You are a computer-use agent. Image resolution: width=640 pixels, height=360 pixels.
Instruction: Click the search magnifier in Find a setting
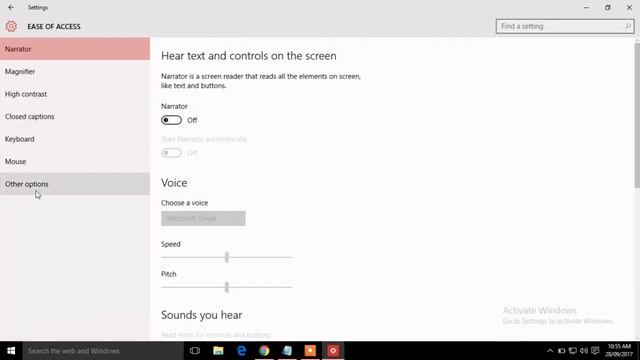[628, 26]
